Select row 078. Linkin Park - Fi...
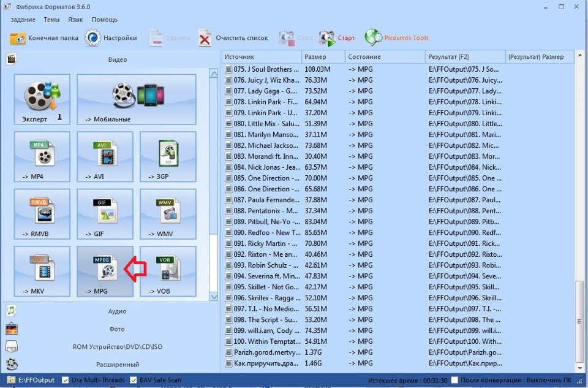This screenshot has height=388, width=588. (x=398, y=102)
